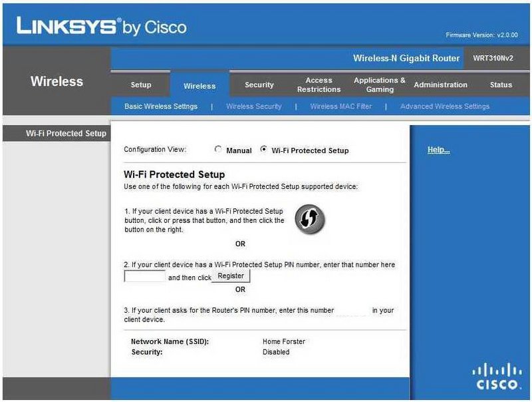Click the "Firmware Version: v2.0.00" text
This screenshot has height=402, width=532.
tap(481, 35)
